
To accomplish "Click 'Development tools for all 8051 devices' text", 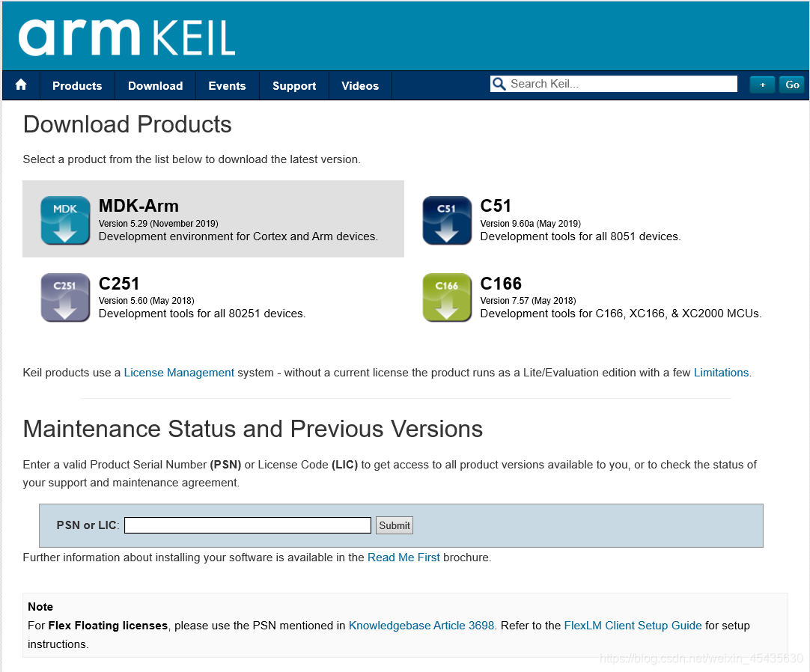I will click(x=581, y=236).
